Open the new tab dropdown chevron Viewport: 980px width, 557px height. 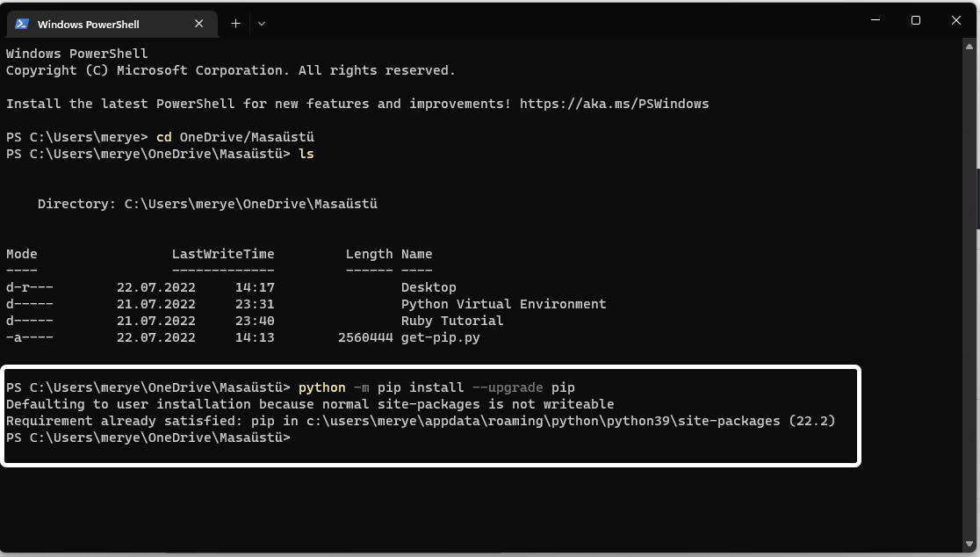261,24
